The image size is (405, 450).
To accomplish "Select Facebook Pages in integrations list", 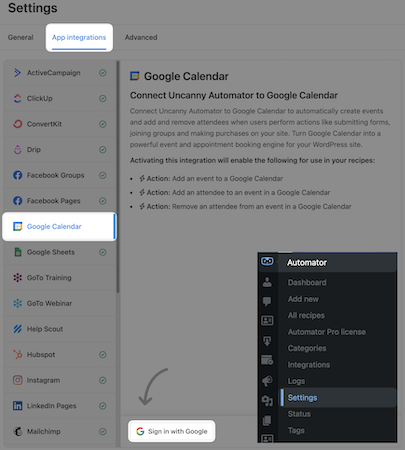I will [x=60, y=201].
